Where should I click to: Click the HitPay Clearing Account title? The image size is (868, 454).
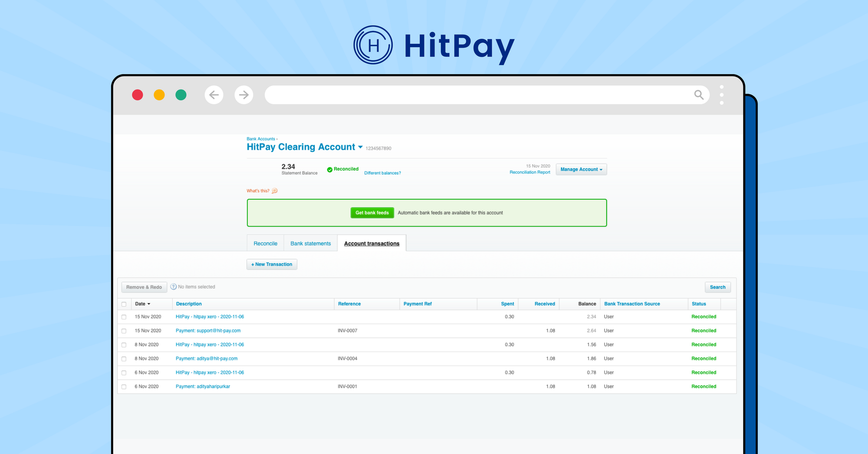[301, 147]
